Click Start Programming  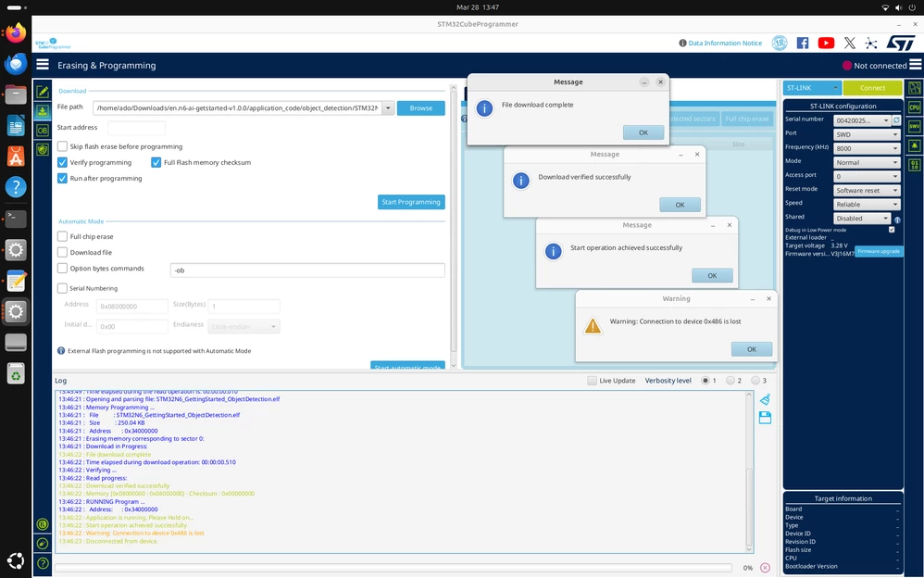[x=411, y=202]
